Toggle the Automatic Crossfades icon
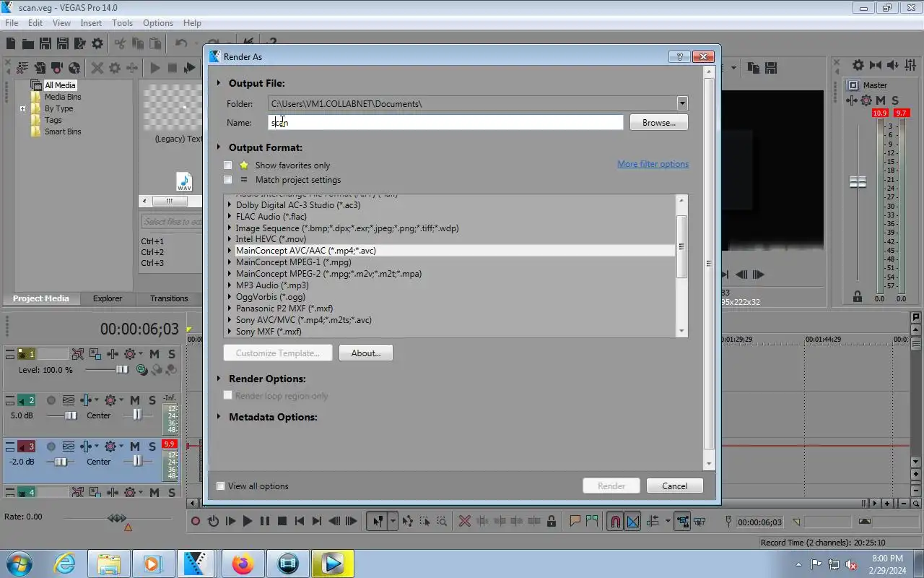924x578 pixels. (633, 521)
